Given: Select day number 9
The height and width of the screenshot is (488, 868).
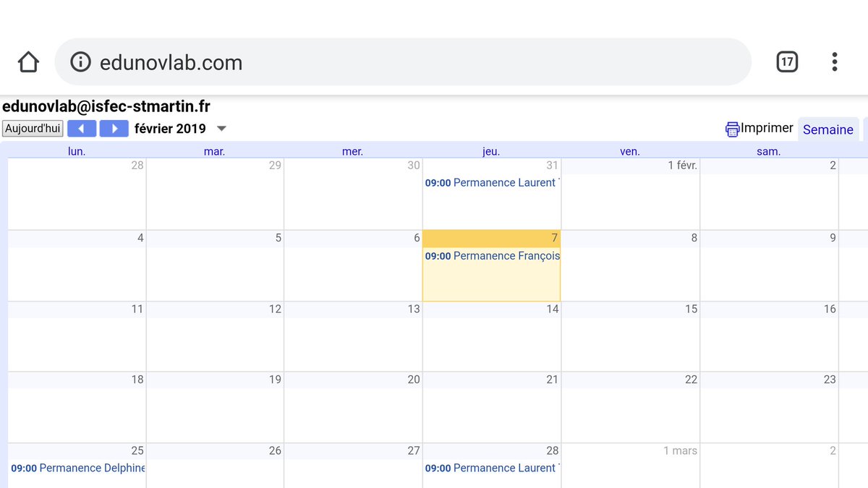Looking at the screenshot, I should point(833,238).
